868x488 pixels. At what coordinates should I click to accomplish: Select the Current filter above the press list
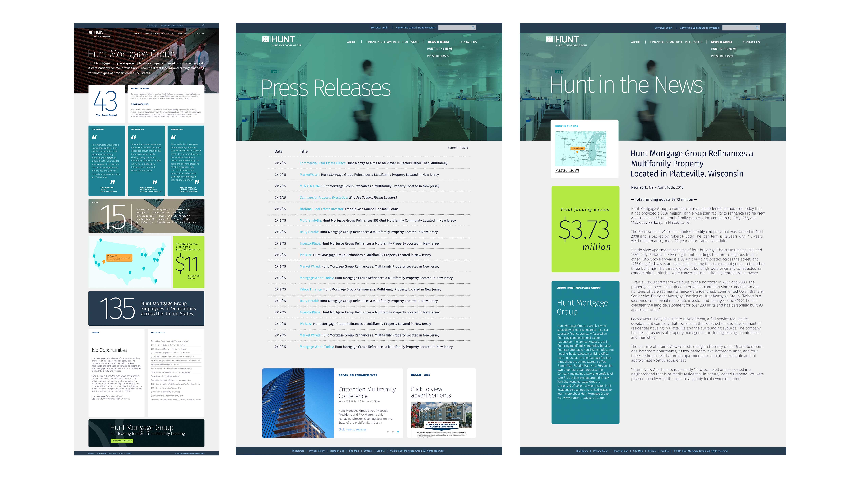pyautogui.click(x=452, y=148)
